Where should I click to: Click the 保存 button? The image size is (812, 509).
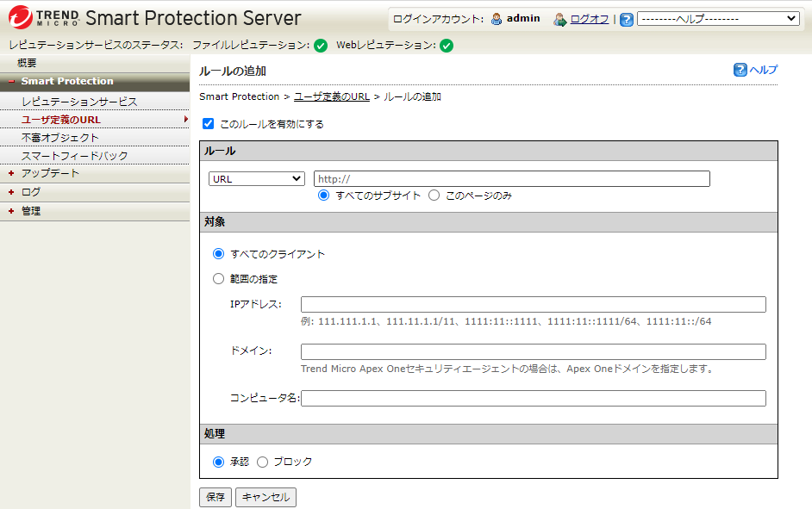click(215, 497)
